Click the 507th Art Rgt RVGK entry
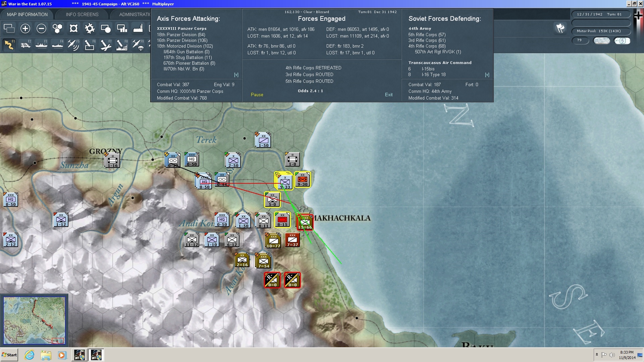Viewport: 644px width, 362px height. 438,52
